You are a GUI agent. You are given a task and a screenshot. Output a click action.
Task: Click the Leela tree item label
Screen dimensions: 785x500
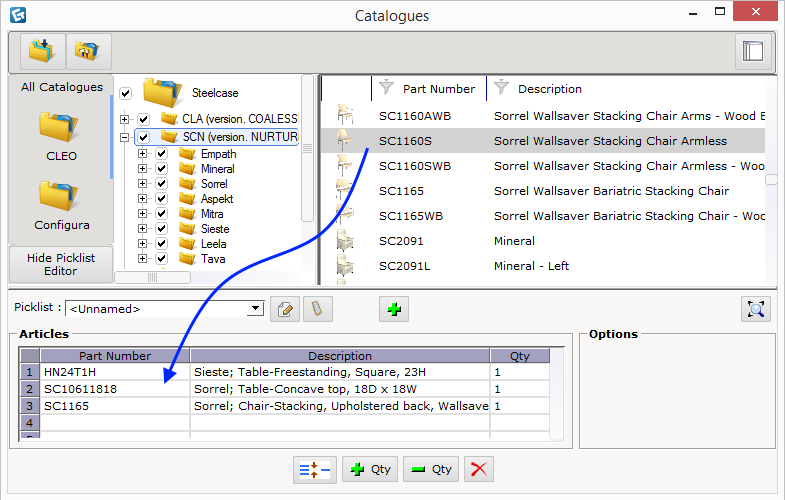tap(213, 244)
